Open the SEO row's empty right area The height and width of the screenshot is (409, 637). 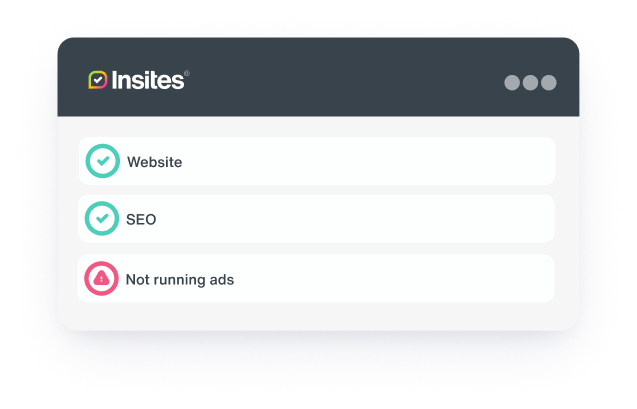[x=353, y=219]
